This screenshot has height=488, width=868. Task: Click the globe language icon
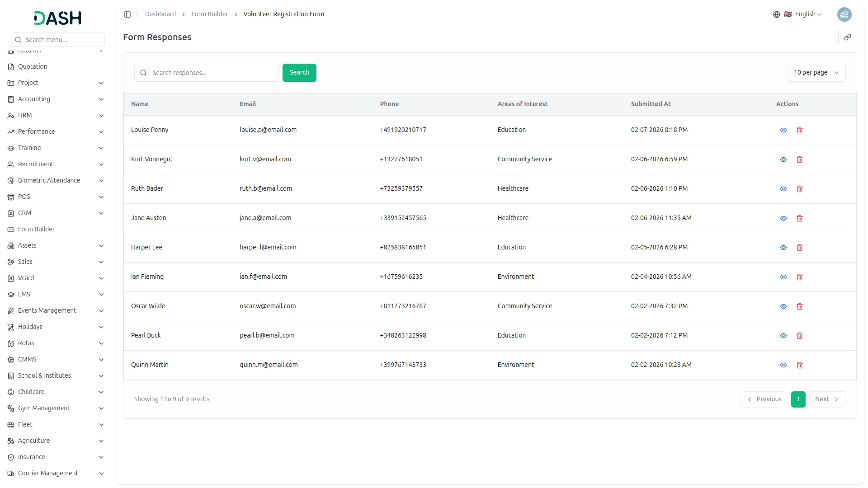click(x=777, y=14)
